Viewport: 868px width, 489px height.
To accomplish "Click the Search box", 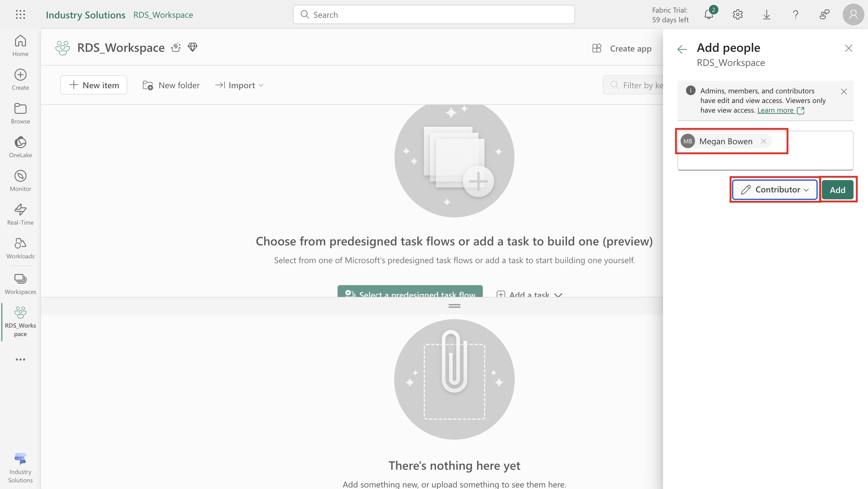I will (x=434, y=14).
